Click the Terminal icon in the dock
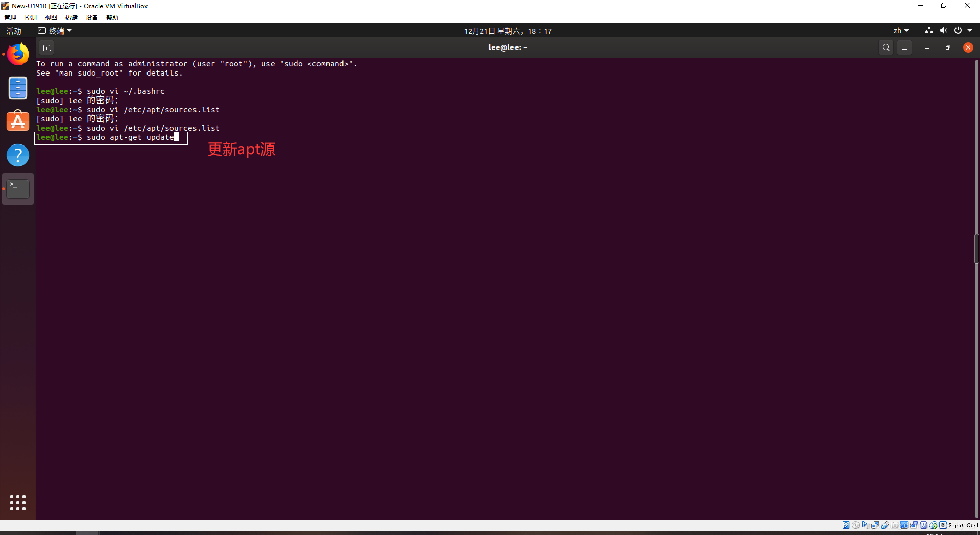 (x=18, y=188)
